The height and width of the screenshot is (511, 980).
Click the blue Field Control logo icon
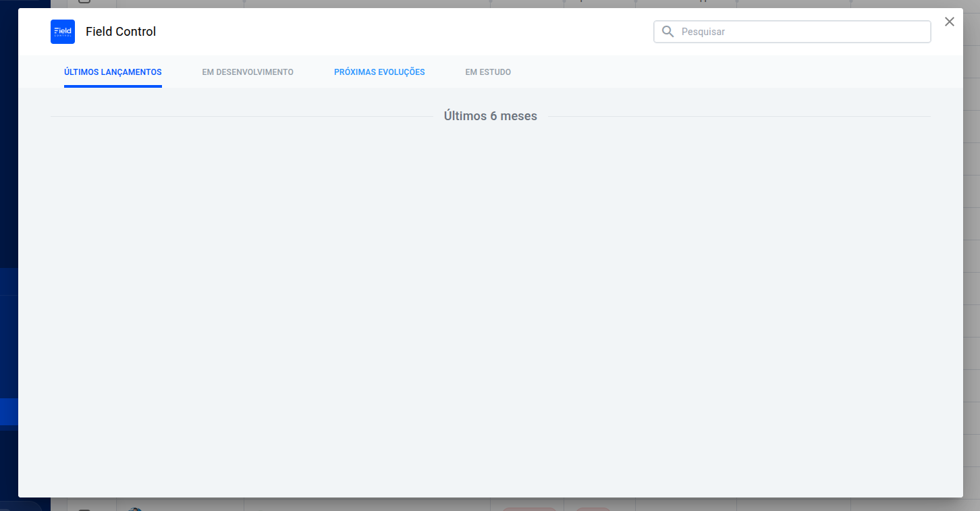coord(63,32)
